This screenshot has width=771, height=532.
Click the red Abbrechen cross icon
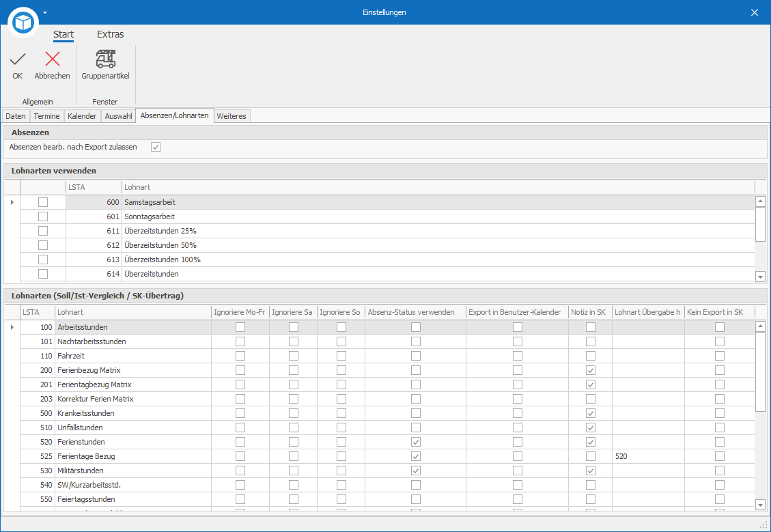click(52, 59)
